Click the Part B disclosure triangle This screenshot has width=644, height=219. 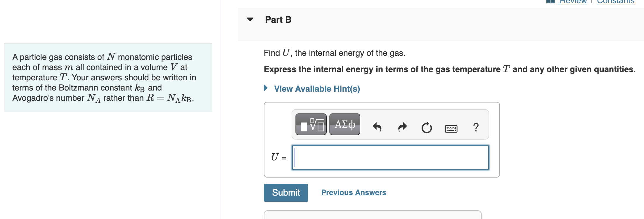click(x=250, y=20)
